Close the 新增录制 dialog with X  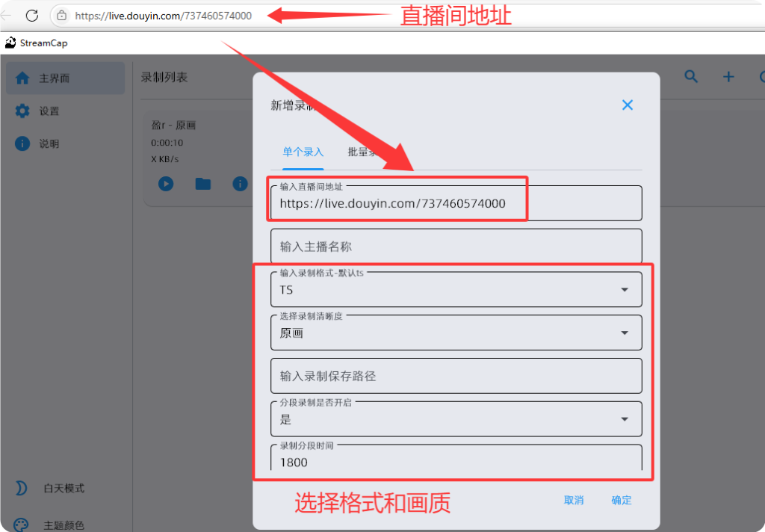(x=628, y=105)
